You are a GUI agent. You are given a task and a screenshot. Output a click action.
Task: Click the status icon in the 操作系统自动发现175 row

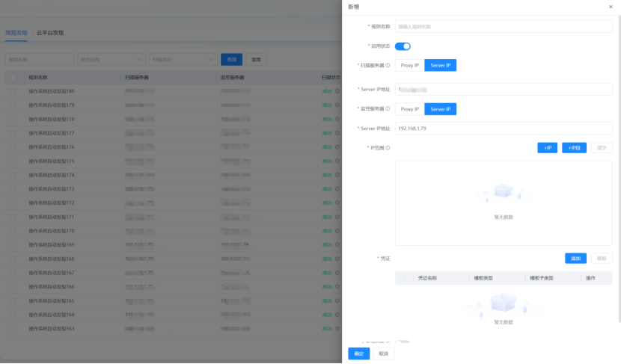[338, 161]
